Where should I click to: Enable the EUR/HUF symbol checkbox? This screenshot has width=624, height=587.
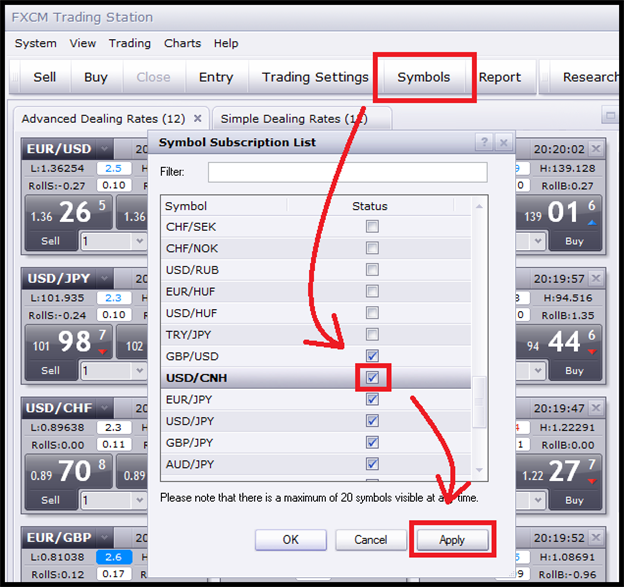pos(372,291)
